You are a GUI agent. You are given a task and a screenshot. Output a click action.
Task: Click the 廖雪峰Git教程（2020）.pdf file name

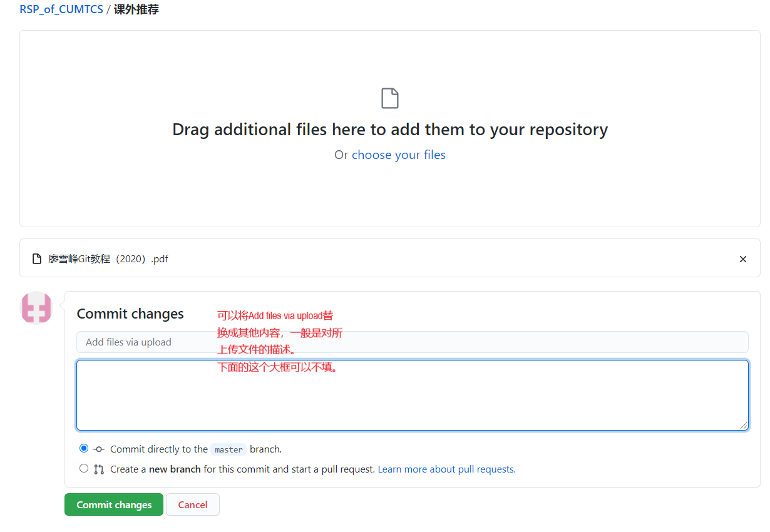point(108,259)
